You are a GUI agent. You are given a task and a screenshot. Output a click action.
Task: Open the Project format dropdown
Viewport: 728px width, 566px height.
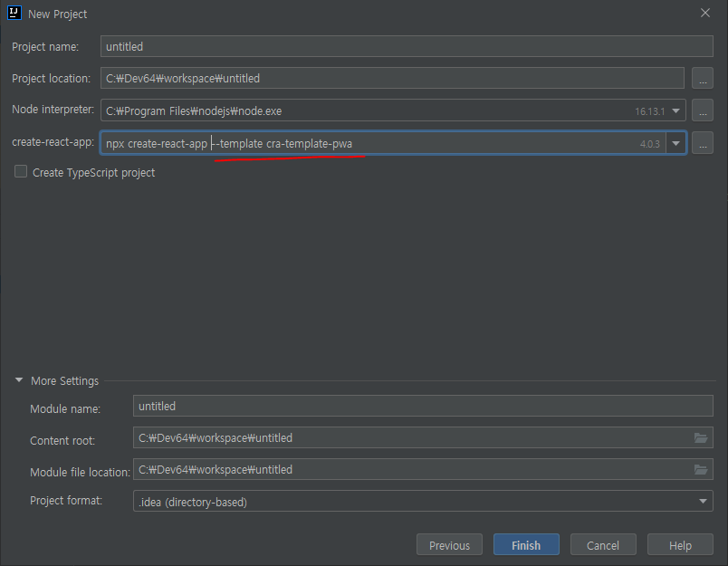click(423, 501)
